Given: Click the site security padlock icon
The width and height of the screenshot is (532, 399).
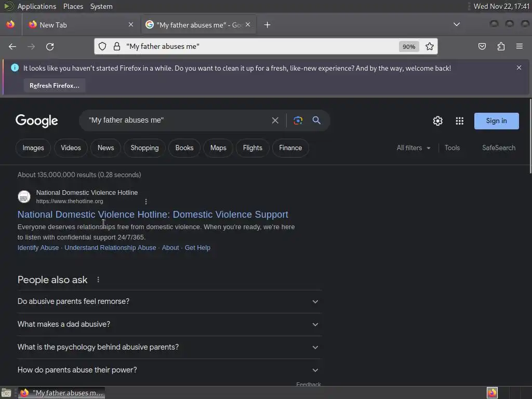Looking at the screenshot, I should pos(117,46).
